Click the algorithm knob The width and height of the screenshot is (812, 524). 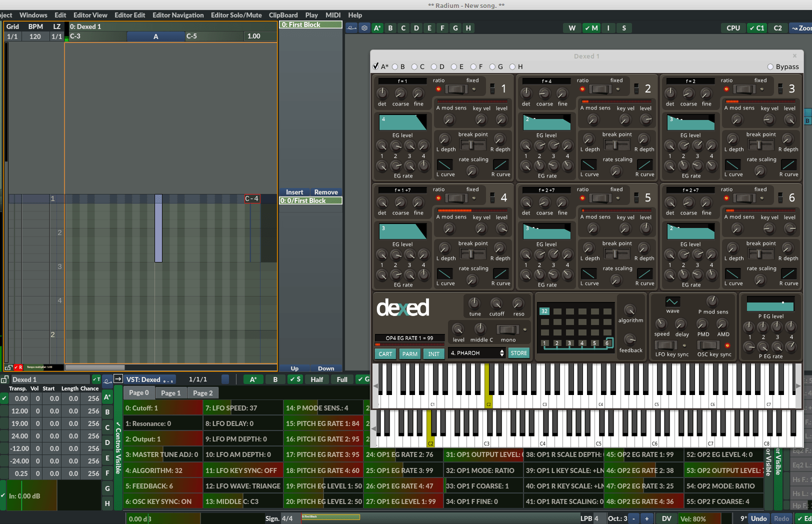[630, 309]
